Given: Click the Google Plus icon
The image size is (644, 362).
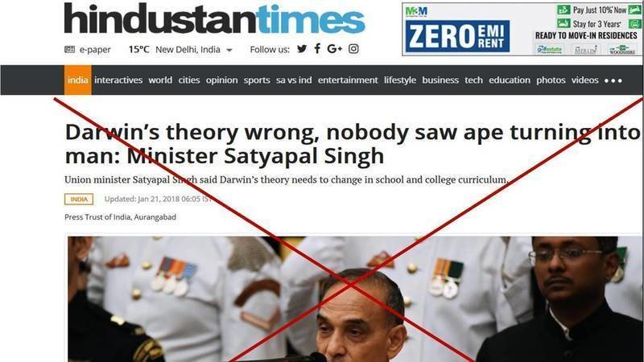Looking at the screenshot, I should click(x=334, y=49).
